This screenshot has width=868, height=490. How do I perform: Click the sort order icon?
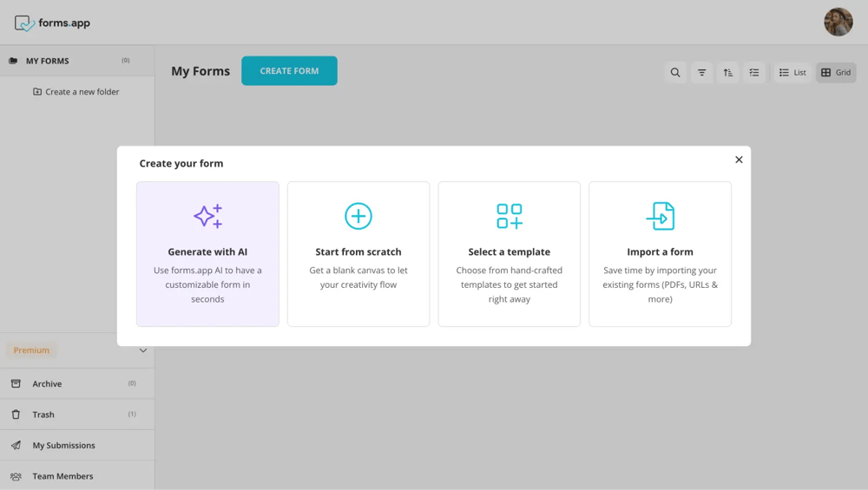tap(728, 73)
